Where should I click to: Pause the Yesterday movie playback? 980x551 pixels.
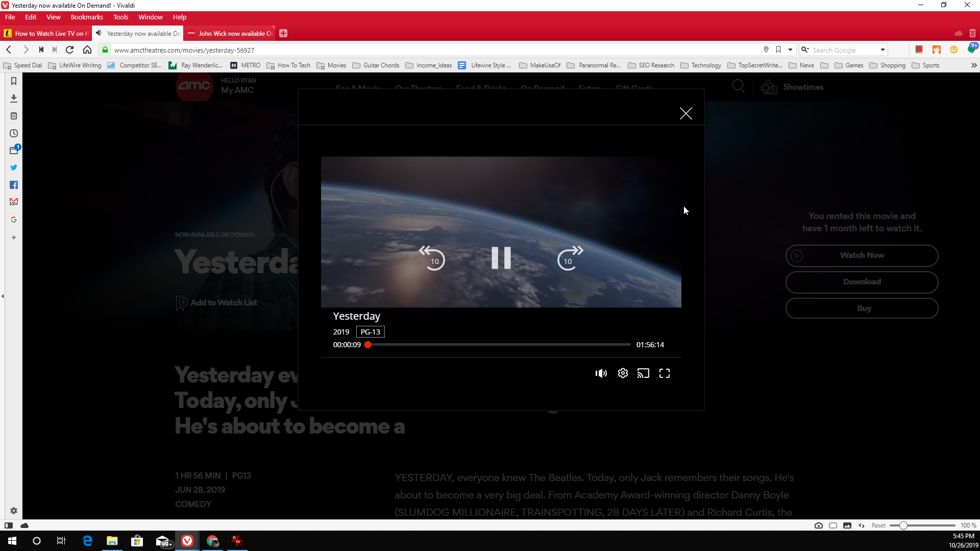(501, 258)
